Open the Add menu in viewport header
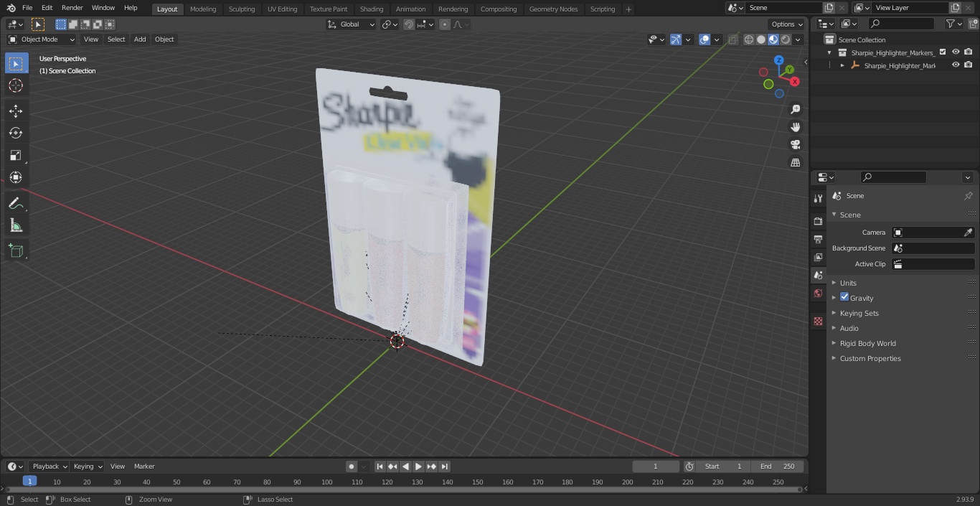Viewport: 980px width, 506px height. point(140,39)
